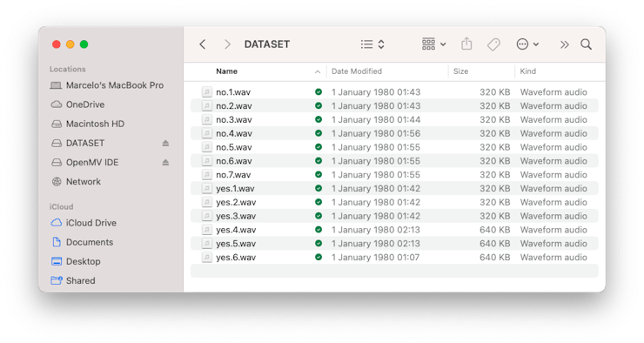Sort by the Date Modified column header
This screenshot has height=343, width=644.
coord(357,71)
